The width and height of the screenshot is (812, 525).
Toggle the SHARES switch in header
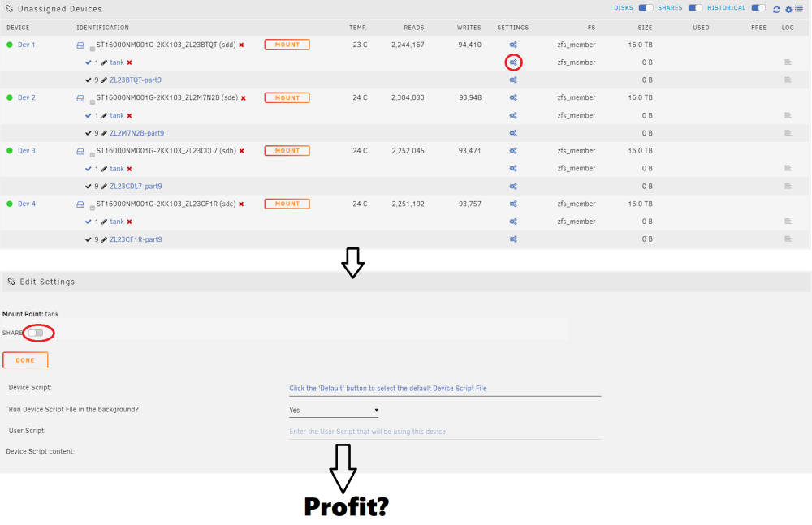(x=696, y=8)
